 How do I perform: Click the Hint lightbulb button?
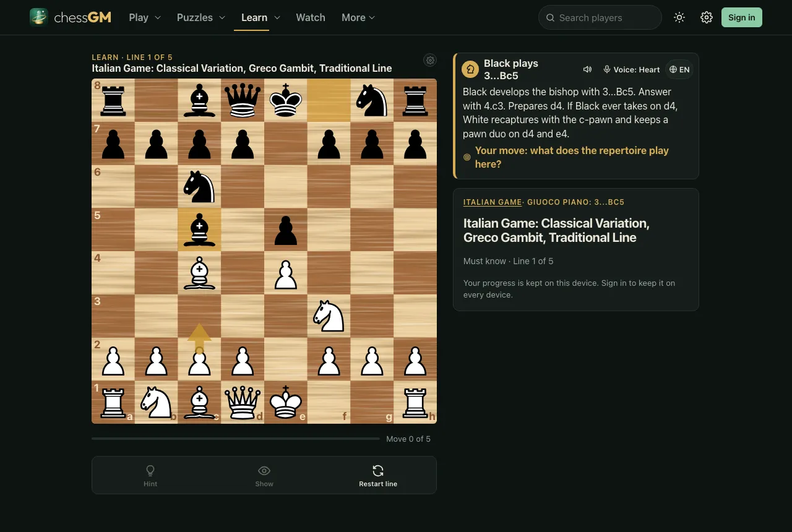tap(150, 475)
